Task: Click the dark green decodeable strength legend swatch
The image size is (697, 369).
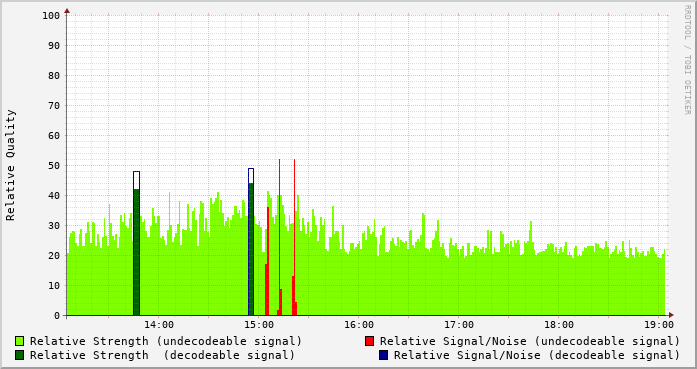Action: click(x=20, y=355)
